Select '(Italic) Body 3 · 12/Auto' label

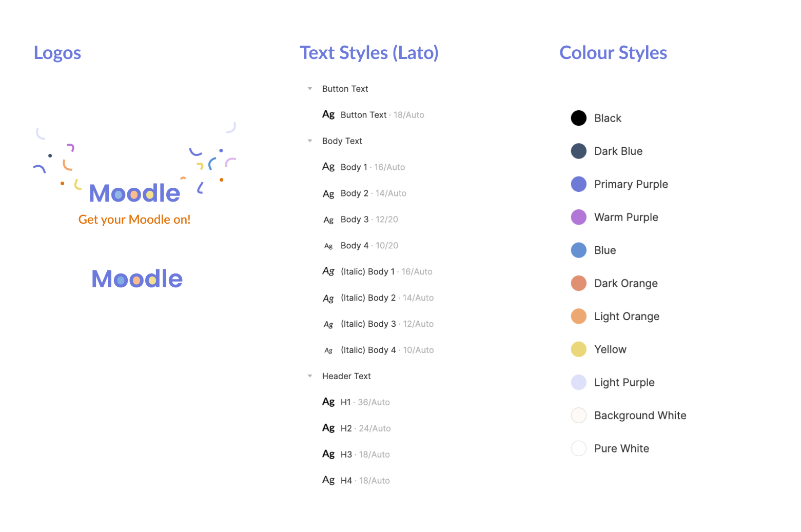tap(387, 324)
